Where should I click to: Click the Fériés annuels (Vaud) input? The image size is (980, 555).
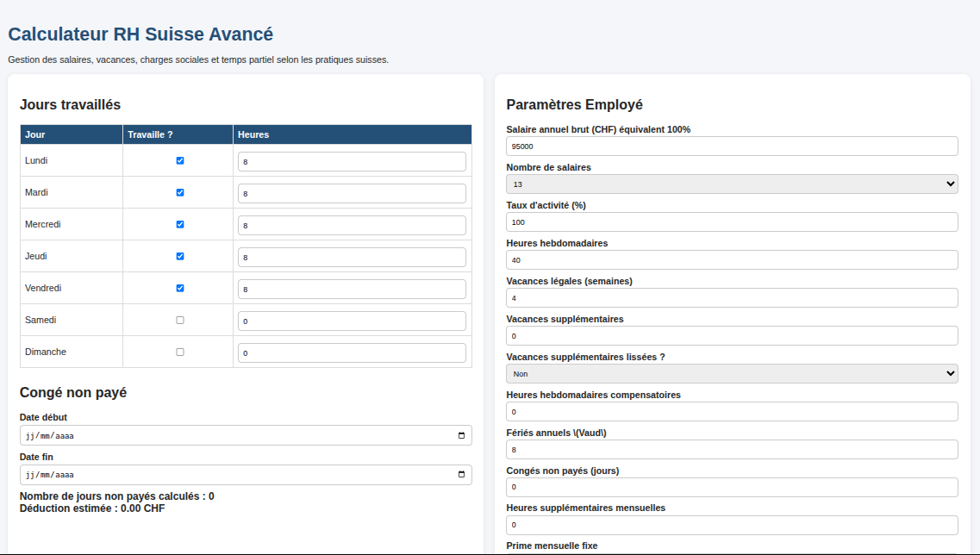[x=732, y=449]
